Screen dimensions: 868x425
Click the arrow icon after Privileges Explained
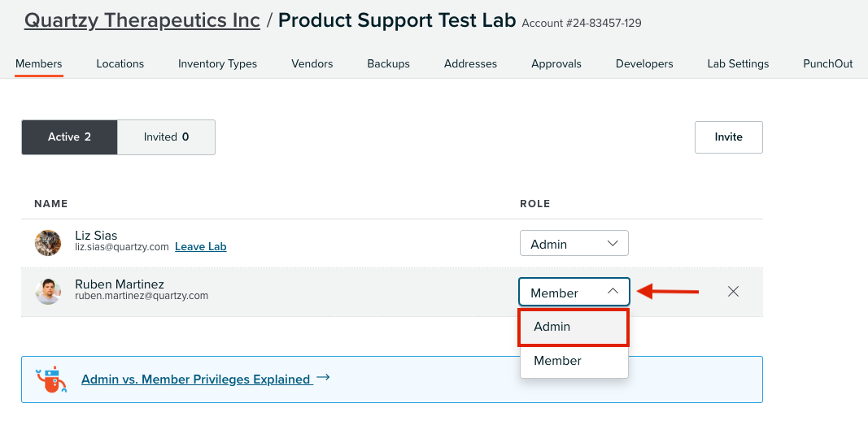click(x=323, y=378)
